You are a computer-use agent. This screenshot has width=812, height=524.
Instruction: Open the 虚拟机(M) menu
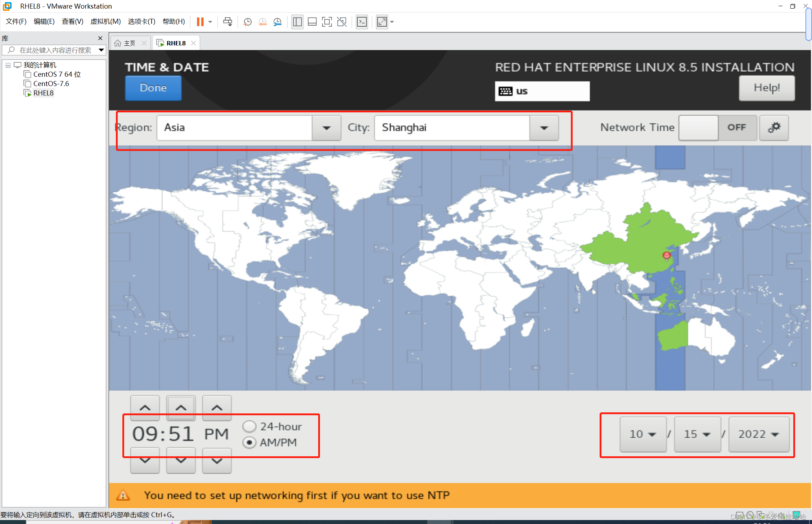point(105,22)
